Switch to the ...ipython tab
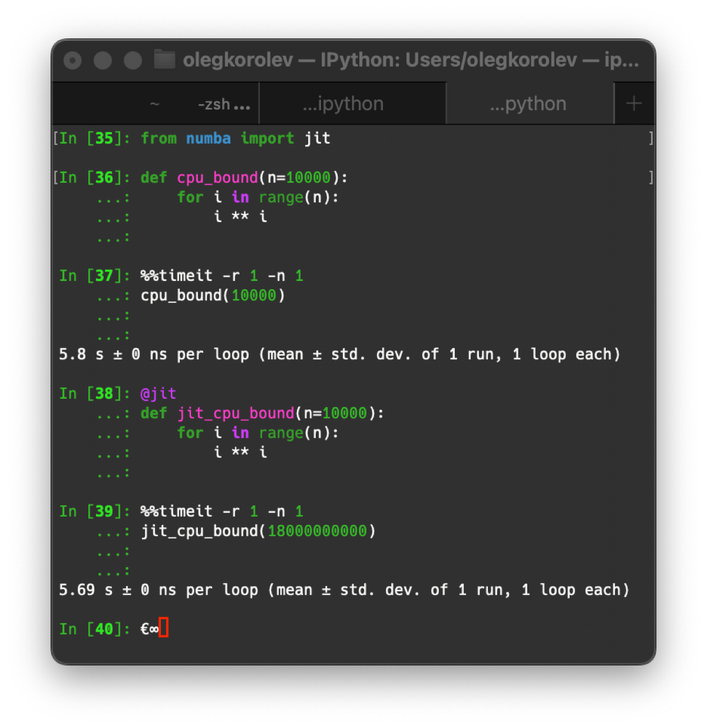Image resolution: width=707 pixels, height=728 pixels. point(352,104)
